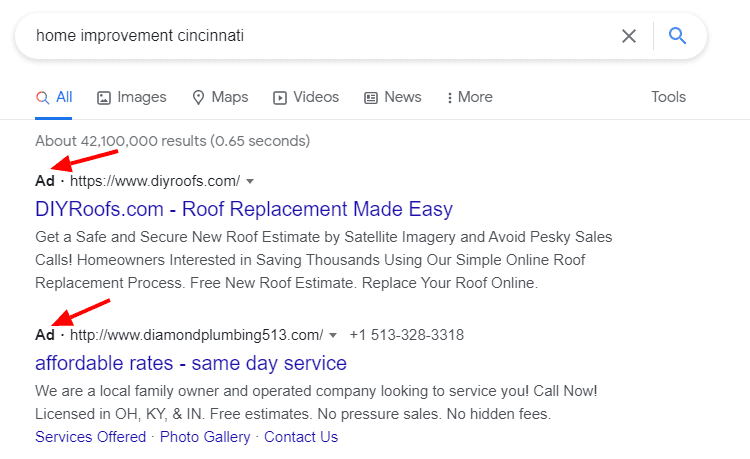This screenshot has height=459, width=750.
Task: Clear the search box with the X icon
Action: [629, 36]
